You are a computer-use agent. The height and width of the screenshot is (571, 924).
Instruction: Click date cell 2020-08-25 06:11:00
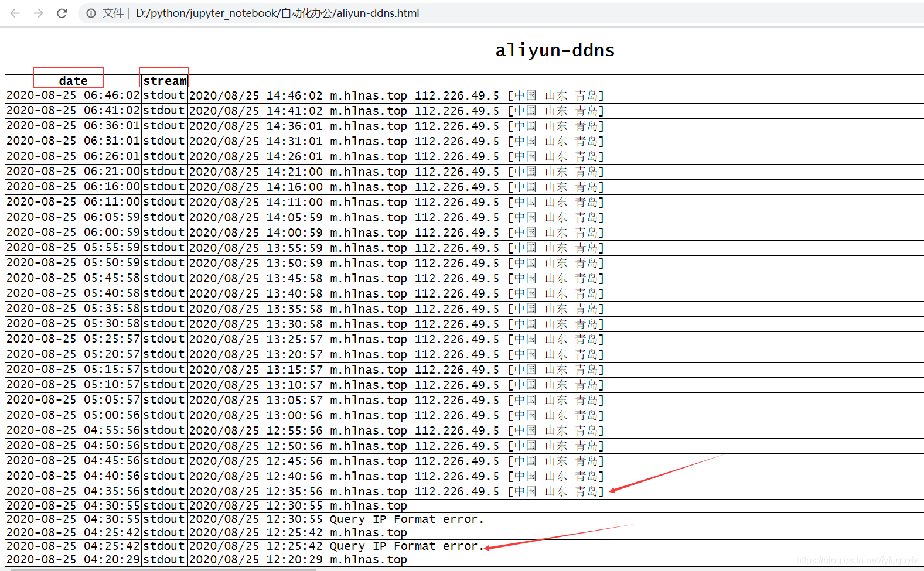click(73, 202)
